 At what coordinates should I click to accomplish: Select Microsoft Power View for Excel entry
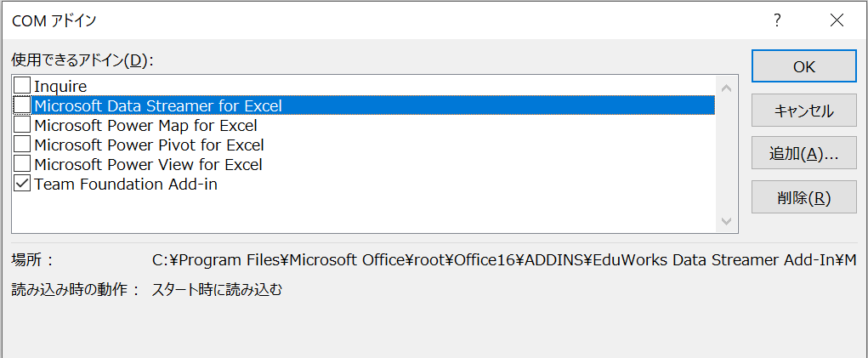point(149,164)
